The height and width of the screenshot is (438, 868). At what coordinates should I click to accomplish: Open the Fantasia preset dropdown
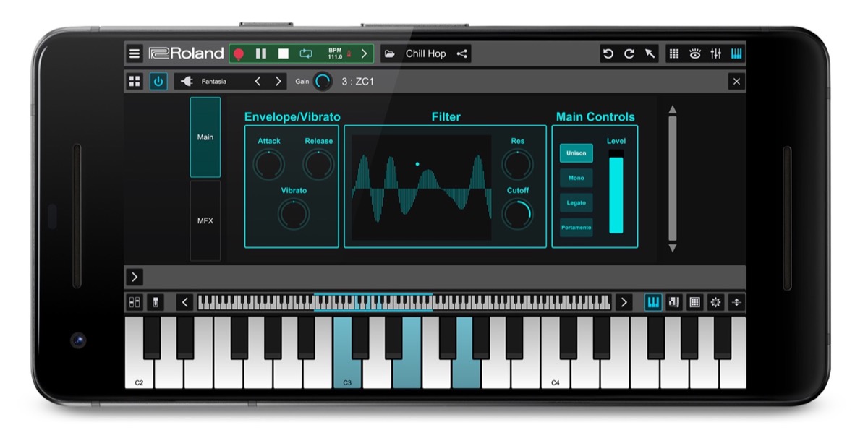214,82
